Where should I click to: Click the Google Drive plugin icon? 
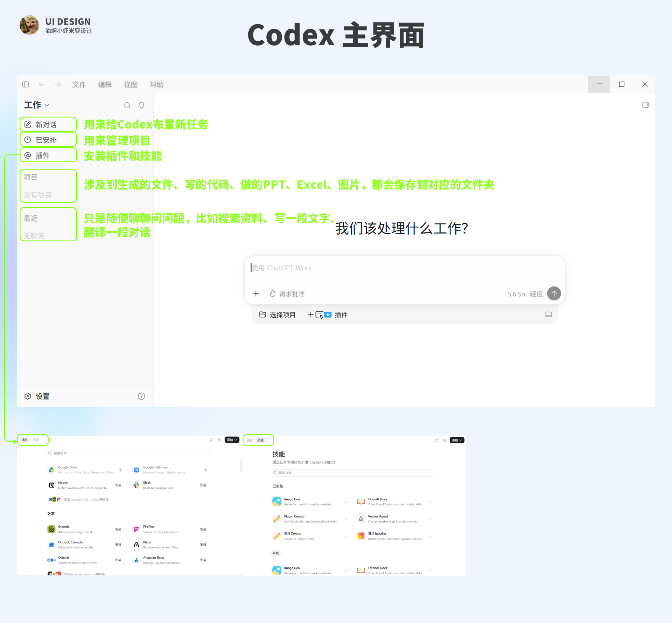coord(51,470)
